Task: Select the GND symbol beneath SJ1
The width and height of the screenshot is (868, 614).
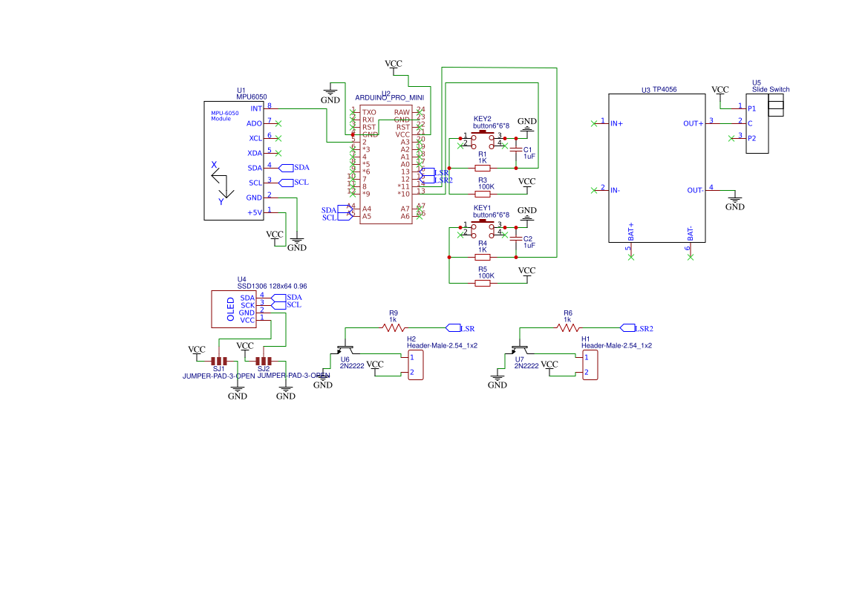Action: (x=238, y=391)
